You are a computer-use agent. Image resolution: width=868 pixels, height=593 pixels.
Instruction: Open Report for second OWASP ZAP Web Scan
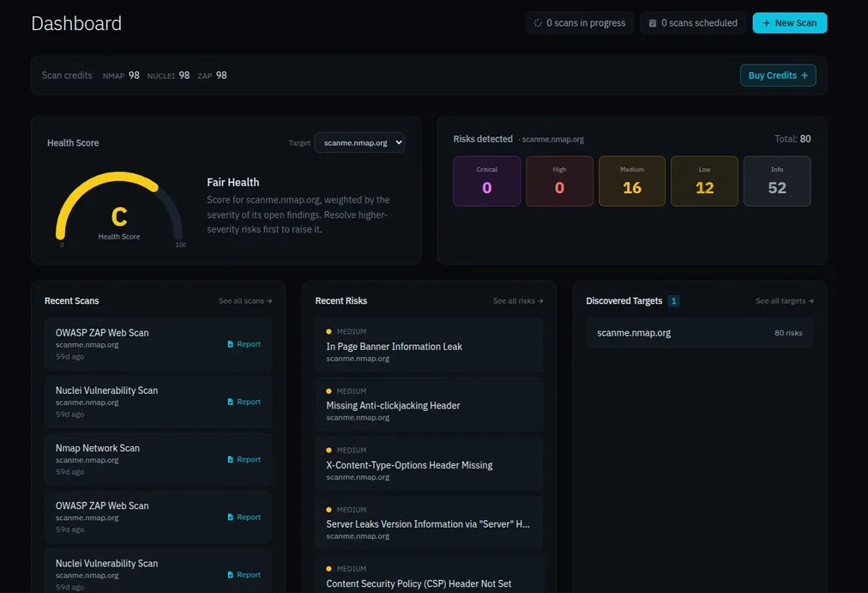[244, 517]
